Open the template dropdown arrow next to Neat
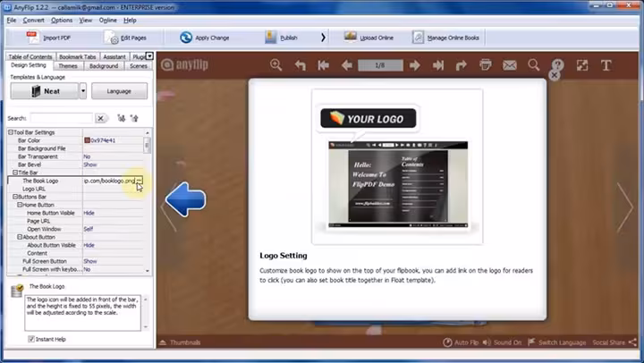Image resolution: width=644 pixels, height=363 pixels. (83, 91)
